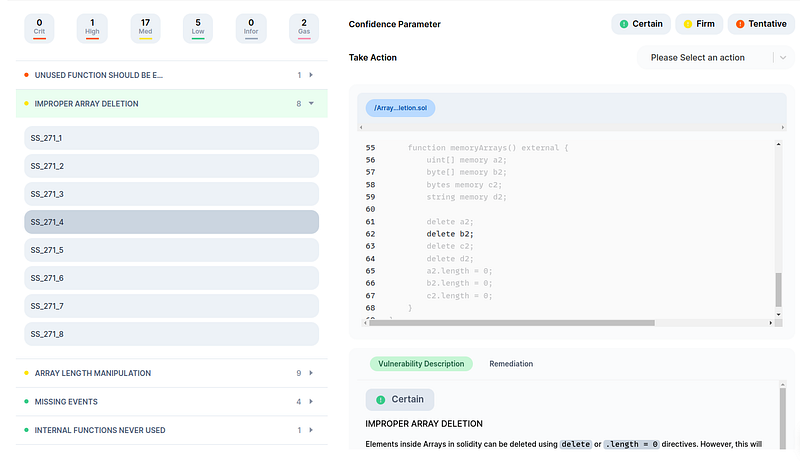Click line number 55 in code viewer
Viewport: 800px width, 464px height.
coord(370,148)
